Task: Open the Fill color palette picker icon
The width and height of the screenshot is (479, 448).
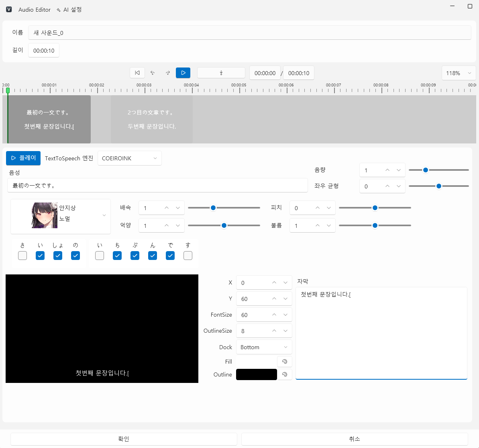Action: click(x=285, y=361)
